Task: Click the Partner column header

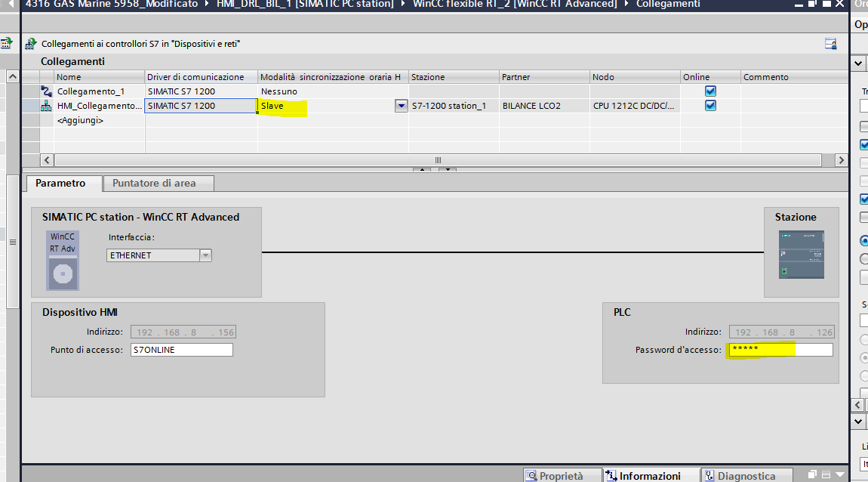Action: coord(545,77)
